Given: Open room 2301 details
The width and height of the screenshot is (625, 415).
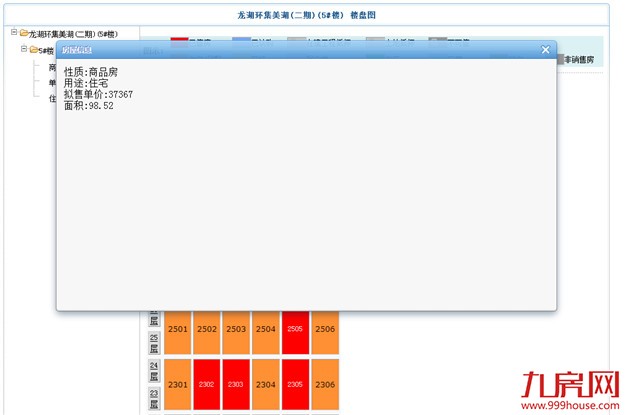Looking at the screenshot, I should coord(177,384).
